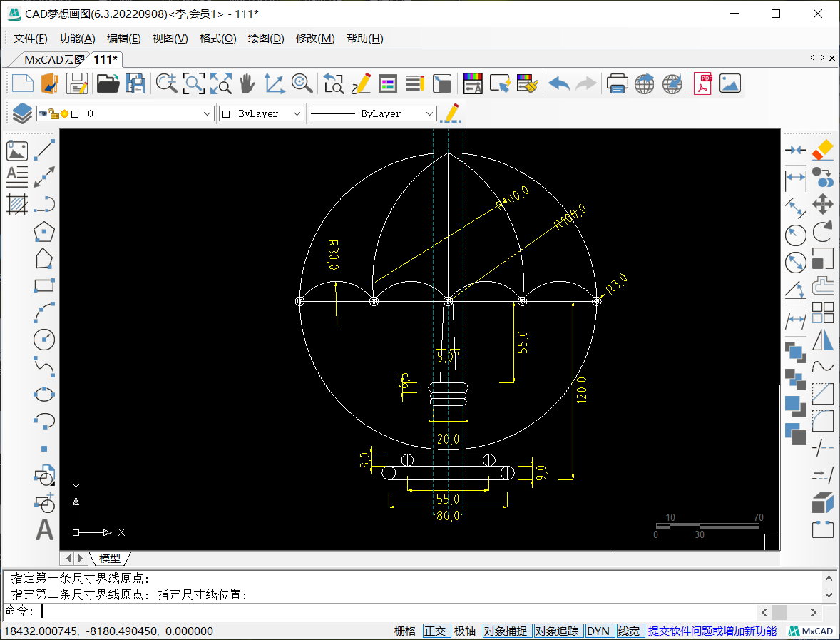
Task: Click the open folder icon in toolbar
Action: [108, 84]
